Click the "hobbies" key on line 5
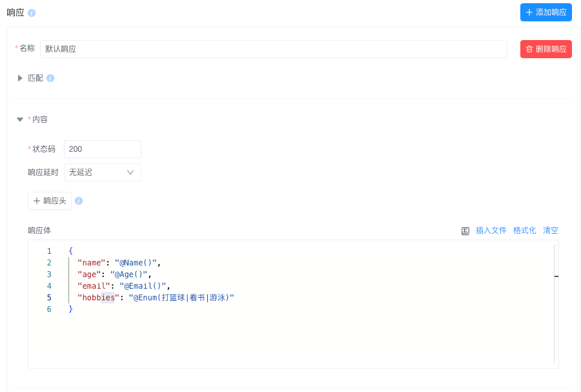The height and width of the screenshot is (392, 581). tap(99, 298)
